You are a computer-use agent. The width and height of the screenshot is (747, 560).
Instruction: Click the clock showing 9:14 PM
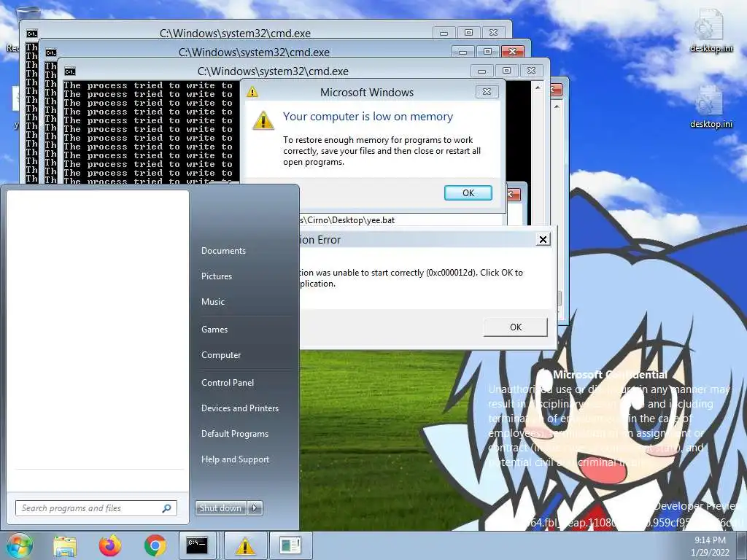click(710, 540)
